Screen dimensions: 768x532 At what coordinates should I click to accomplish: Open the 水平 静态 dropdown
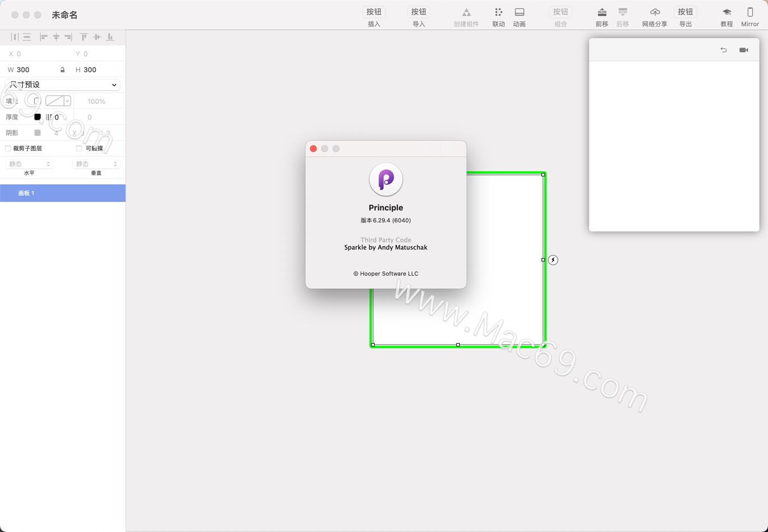click(x=29, y=163)
